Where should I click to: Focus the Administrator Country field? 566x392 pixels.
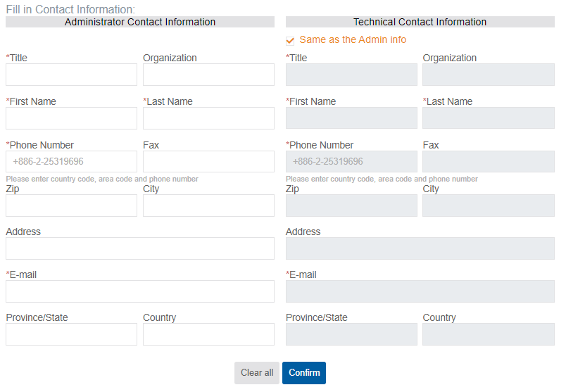[208, 334]
